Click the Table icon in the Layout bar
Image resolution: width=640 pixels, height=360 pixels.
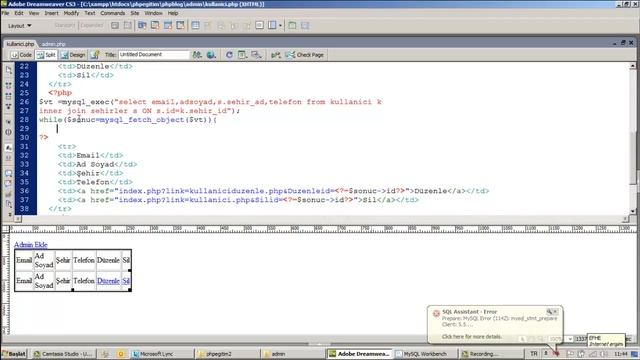(196, 25)
